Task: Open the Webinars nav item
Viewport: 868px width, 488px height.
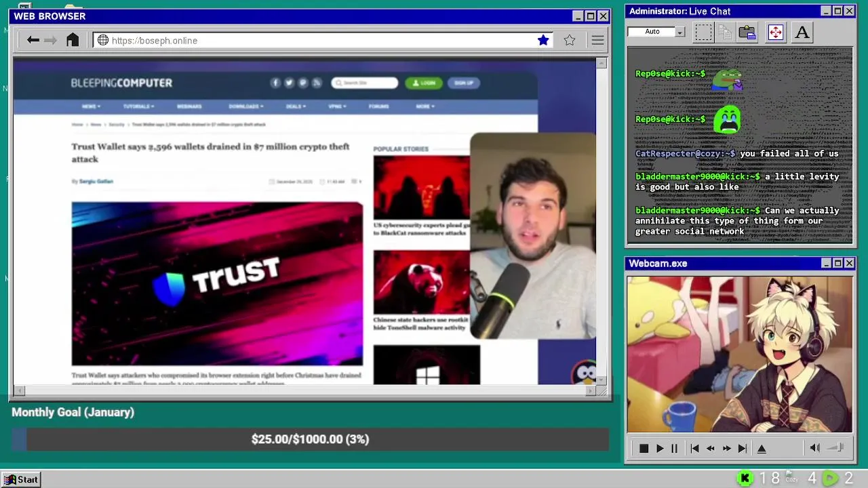Action: [x=189, y=106]
